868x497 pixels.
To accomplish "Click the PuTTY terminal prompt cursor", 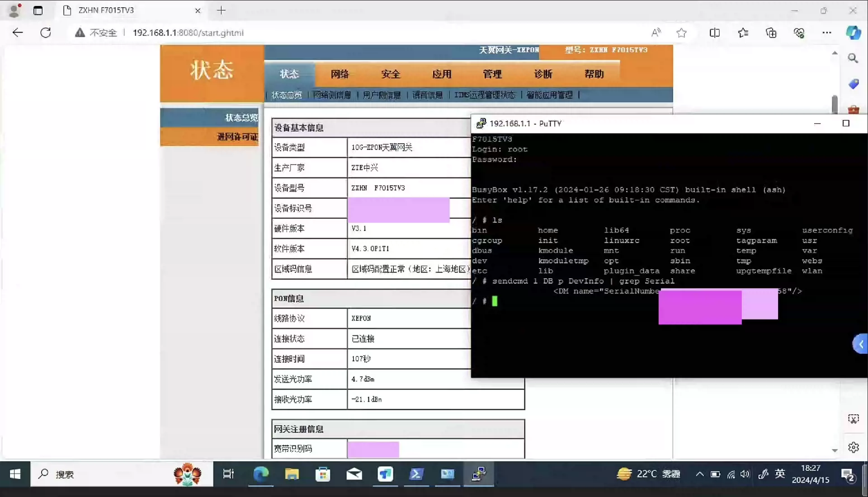I will 495,301.
